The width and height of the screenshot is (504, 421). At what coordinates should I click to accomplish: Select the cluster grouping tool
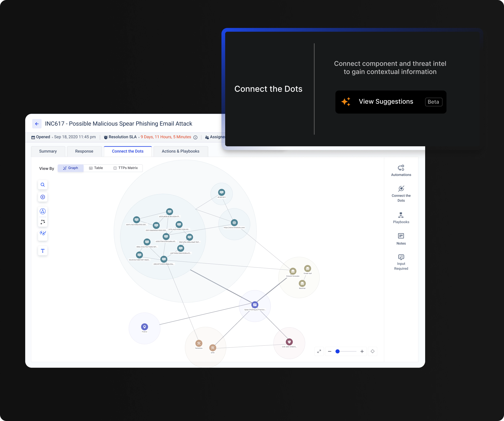coord(42,211)
